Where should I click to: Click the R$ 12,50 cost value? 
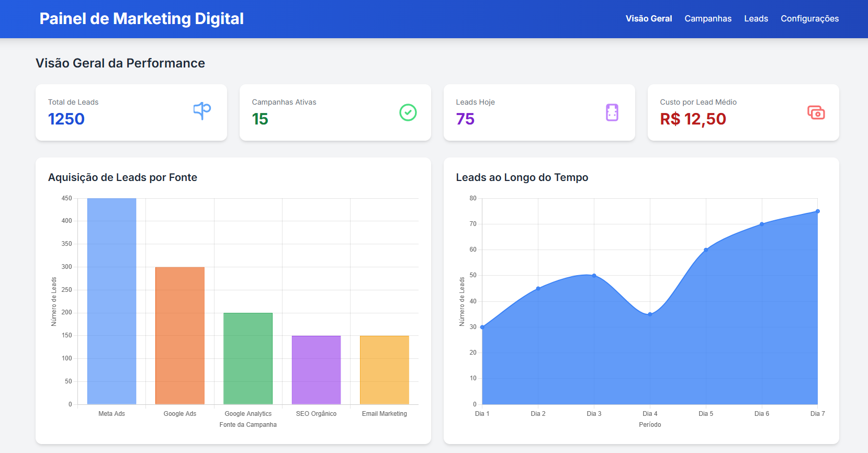(x=693, y=119)
